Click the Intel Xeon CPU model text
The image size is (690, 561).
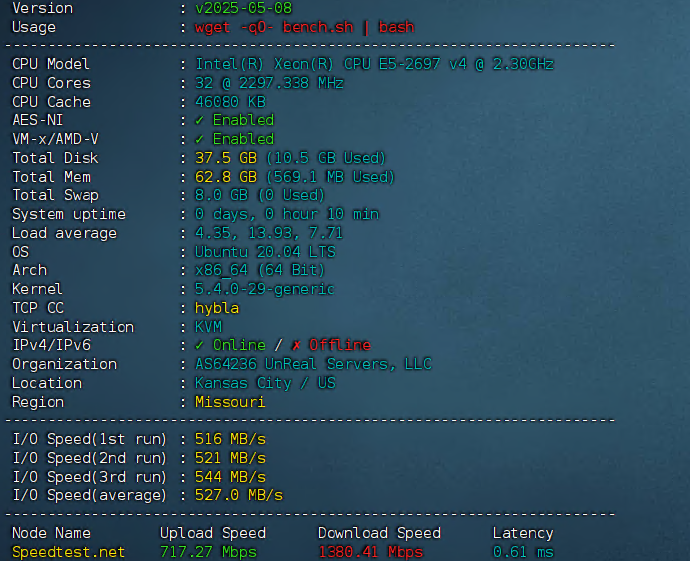point(374,64)
